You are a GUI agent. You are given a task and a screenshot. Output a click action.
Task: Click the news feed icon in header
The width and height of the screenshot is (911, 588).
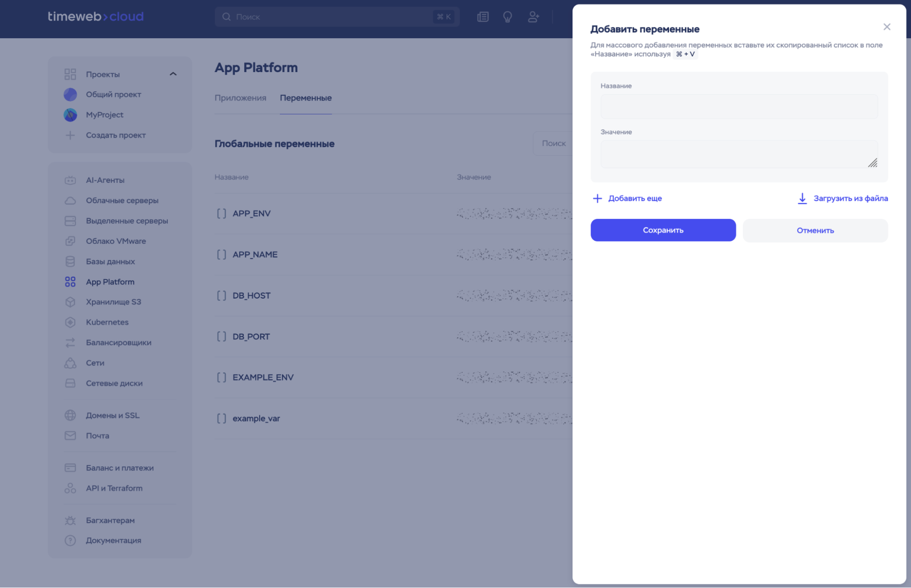(x=483, y=17)
